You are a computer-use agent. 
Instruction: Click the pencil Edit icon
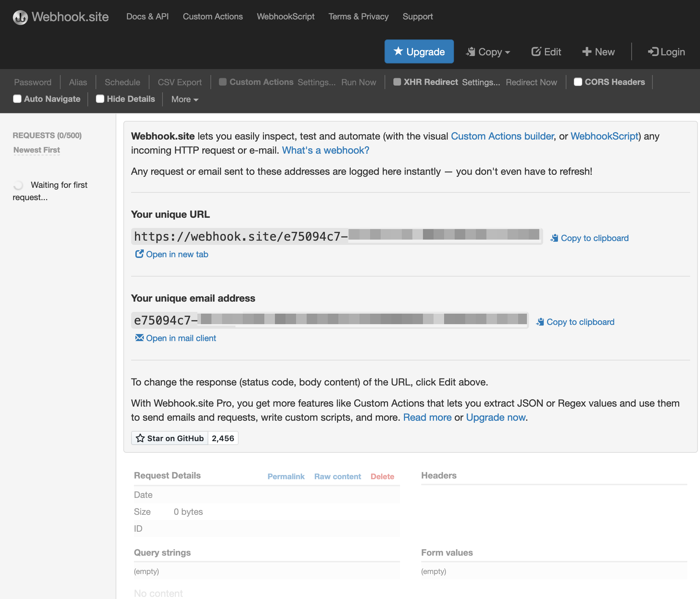coord(536,51)
